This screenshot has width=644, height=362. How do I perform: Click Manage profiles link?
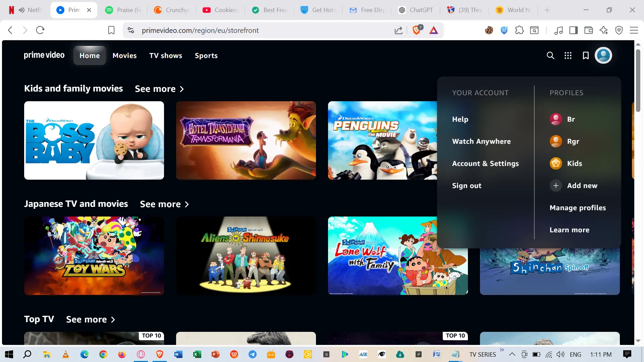[578, 207]
